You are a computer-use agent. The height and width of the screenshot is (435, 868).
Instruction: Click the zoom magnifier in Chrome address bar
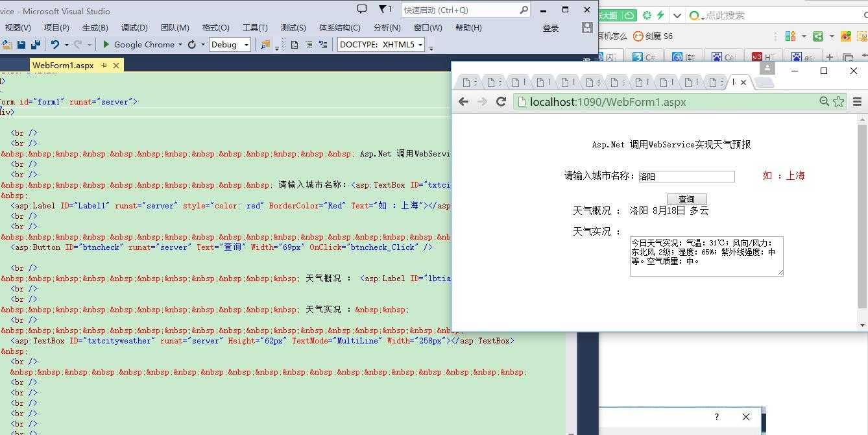coord(824,101)
